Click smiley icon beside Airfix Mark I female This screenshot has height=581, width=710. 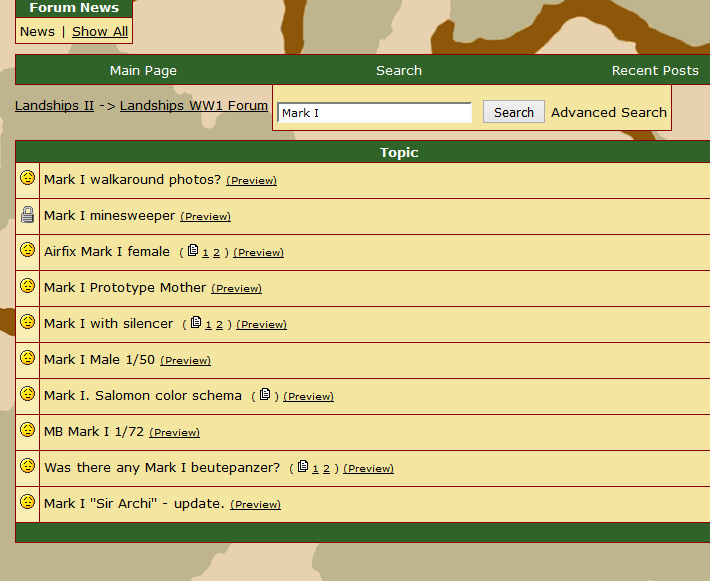click(27, 250)
